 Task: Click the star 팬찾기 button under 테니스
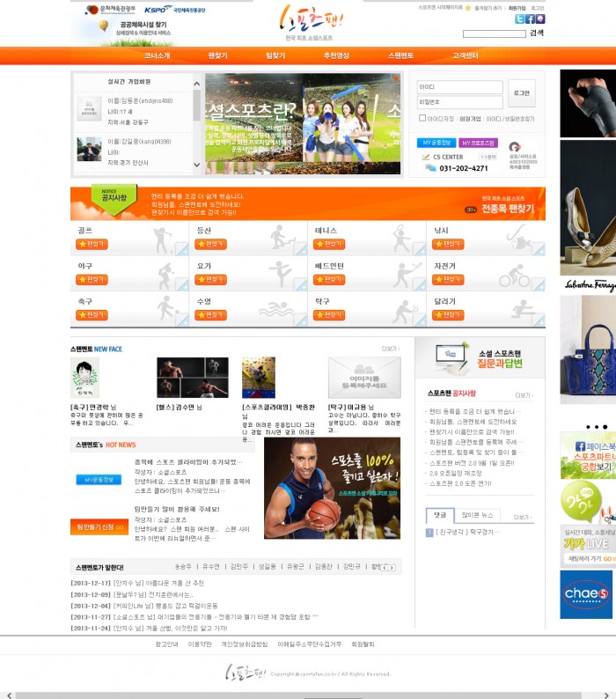point(329,244)
